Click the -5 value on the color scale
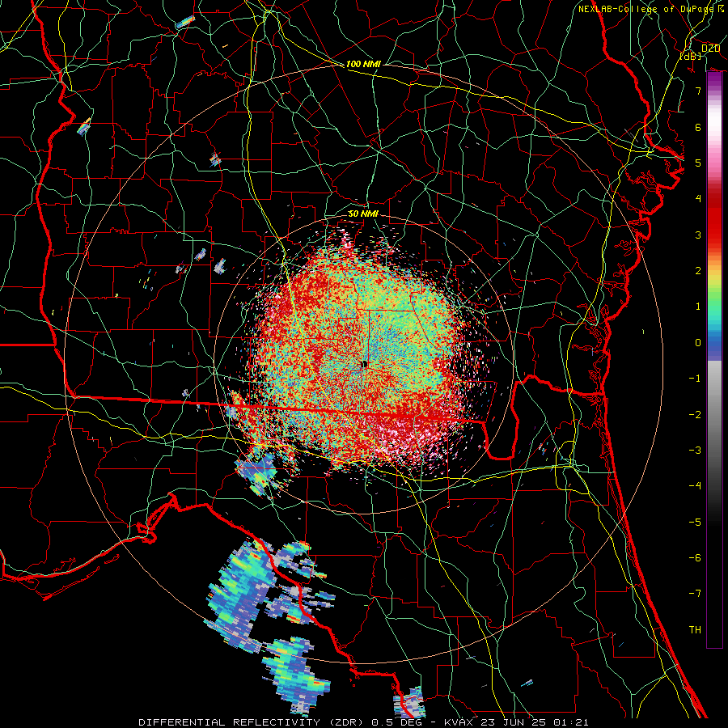Image resolution: width=728 pixels, height=728 pixels. [x=695, y=523]
